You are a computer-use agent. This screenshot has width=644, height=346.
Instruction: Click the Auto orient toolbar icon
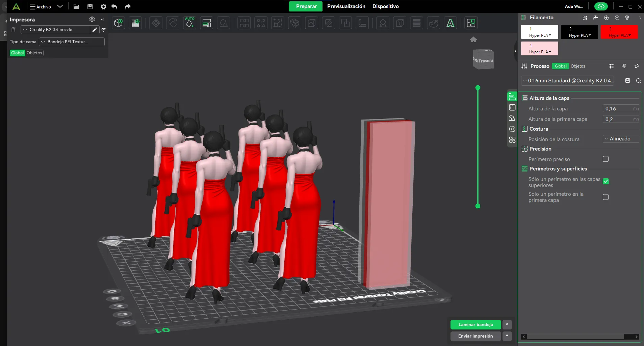[x=189, y=23]
